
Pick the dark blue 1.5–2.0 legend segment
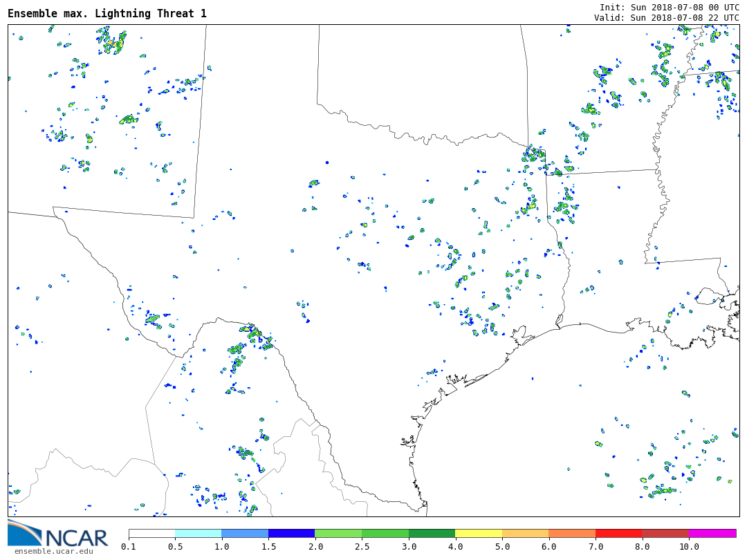(292, 533)
